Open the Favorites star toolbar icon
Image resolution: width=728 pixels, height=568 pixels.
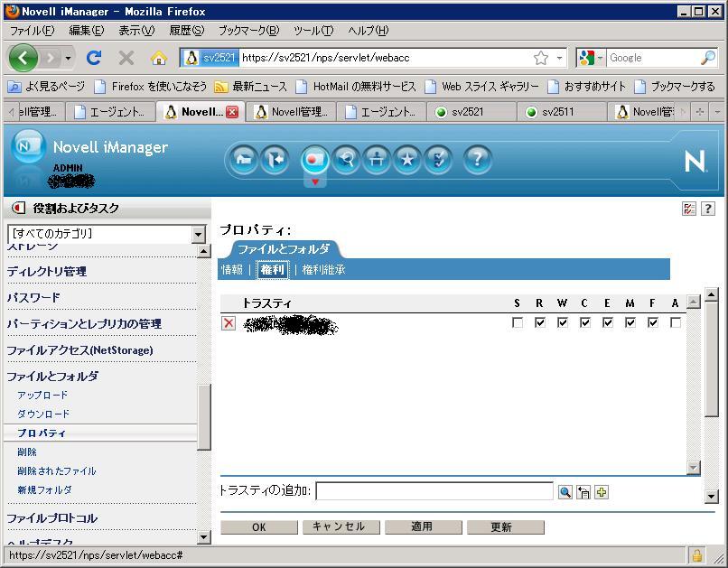(x=407, y=160)
